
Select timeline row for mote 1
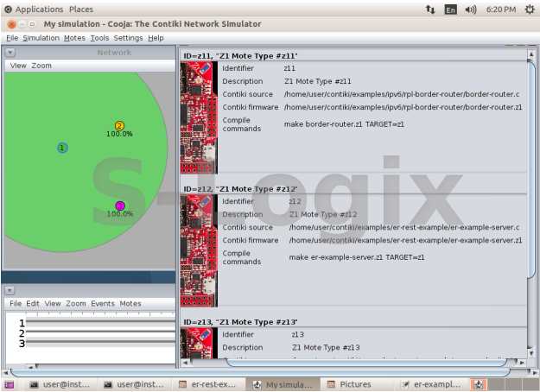[100, 323]
